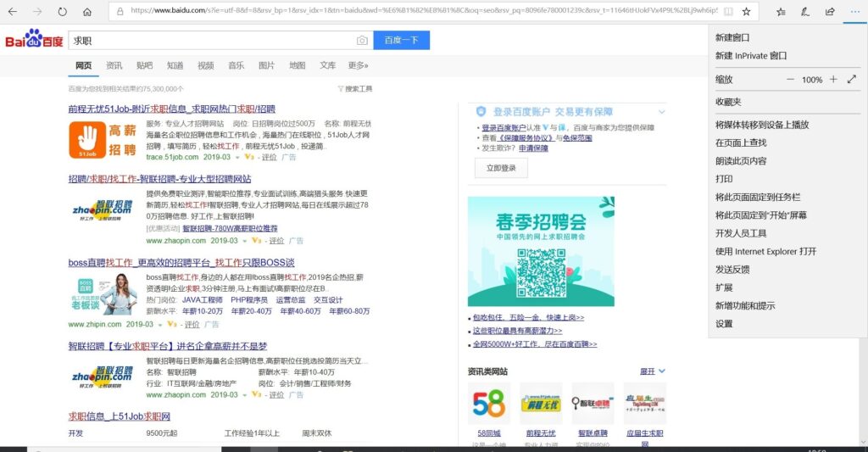Go to the browser Home icon
Screen dimensions: 868x452
coord(87,12)
